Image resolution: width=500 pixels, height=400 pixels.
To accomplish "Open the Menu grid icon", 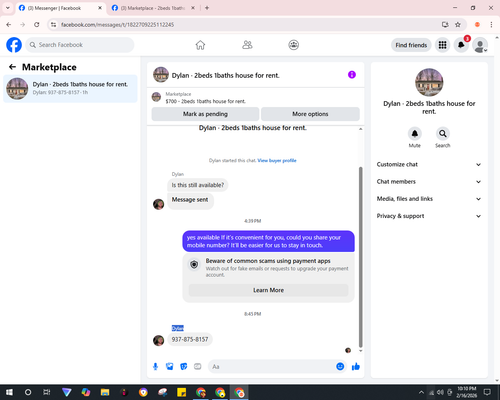I will pyautogui.click(x=442, y=45).
